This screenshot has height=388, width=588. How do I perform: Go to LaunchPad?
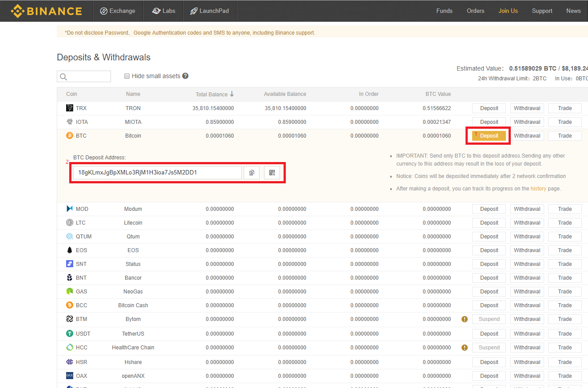coord(209,11)
